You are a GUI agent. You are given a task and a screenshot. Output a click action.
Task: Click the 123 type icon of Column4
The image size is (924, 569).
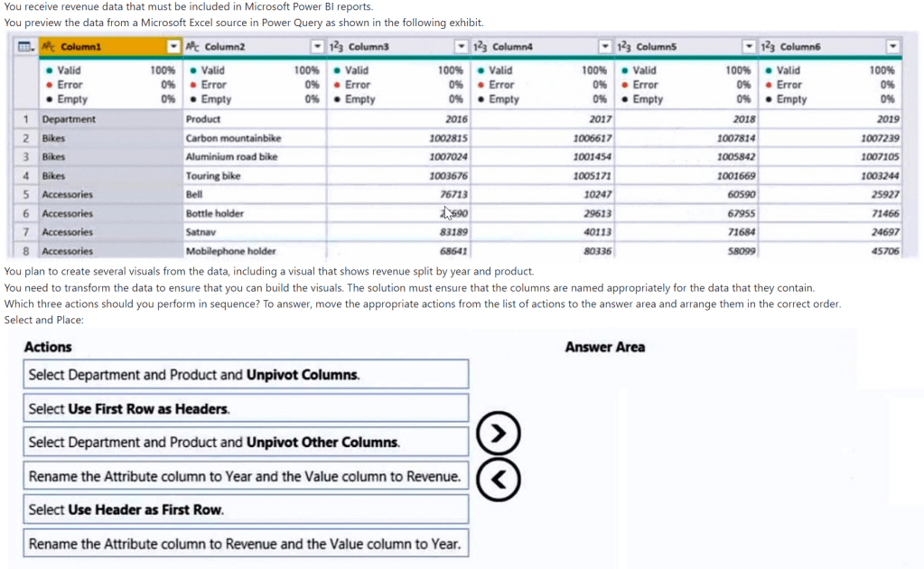pos(480,46)
